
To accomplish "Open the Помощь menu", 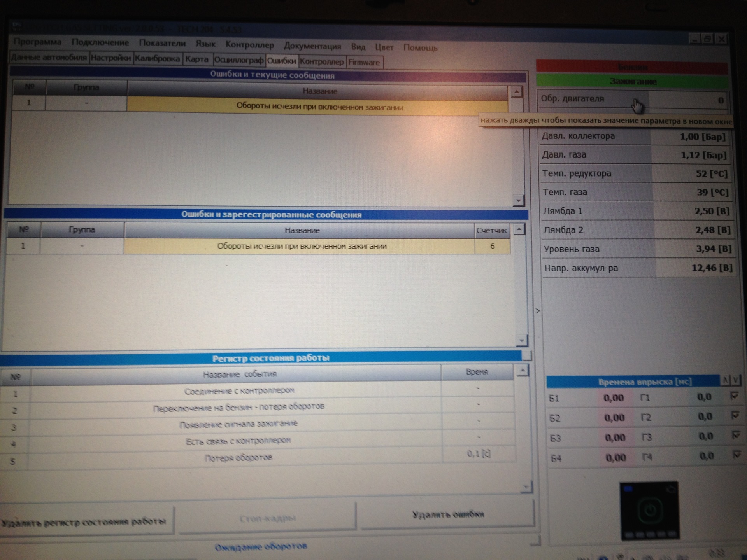I will pyautogui.click(x=420, y=47).
